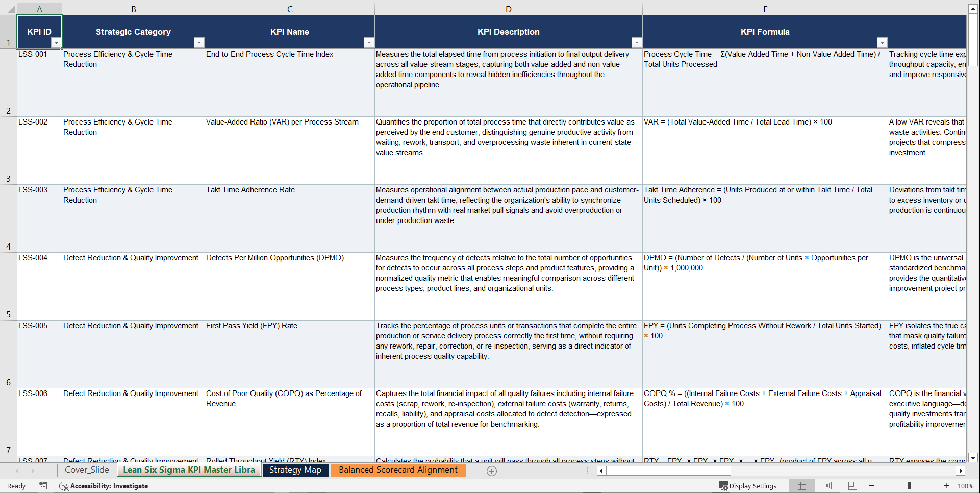Switch to Lean Six Sigma KPI Master sheet
The height and width of the screenshot is (493, 980).
[x=189, y=470]
